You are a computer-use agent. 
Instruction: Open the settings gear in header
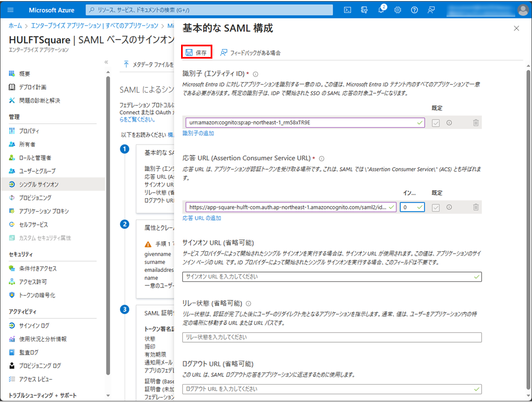coord(397,9)
